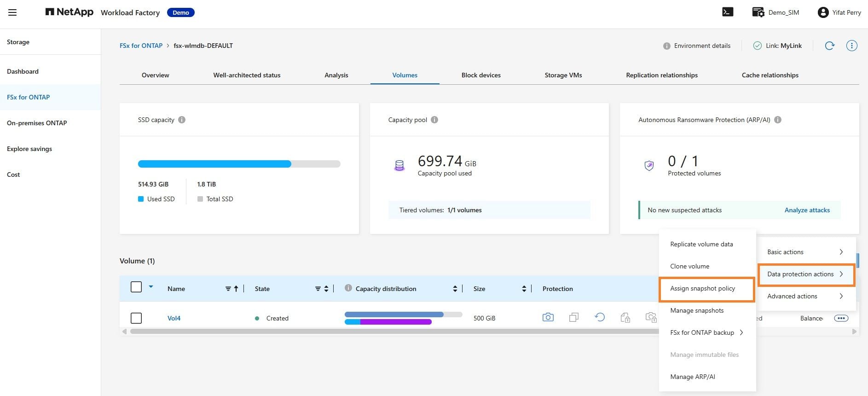Open the hamburger navigation menu
Image resolution: width=868 pixels, height=396 pixels.
pyautogui.click(x=12, y=12)
